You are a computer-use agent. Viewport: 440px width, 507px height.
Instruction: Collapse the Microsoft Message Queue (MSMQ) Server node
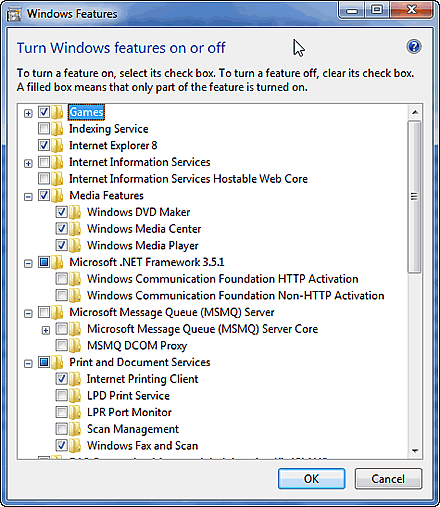tap(28, 314)
